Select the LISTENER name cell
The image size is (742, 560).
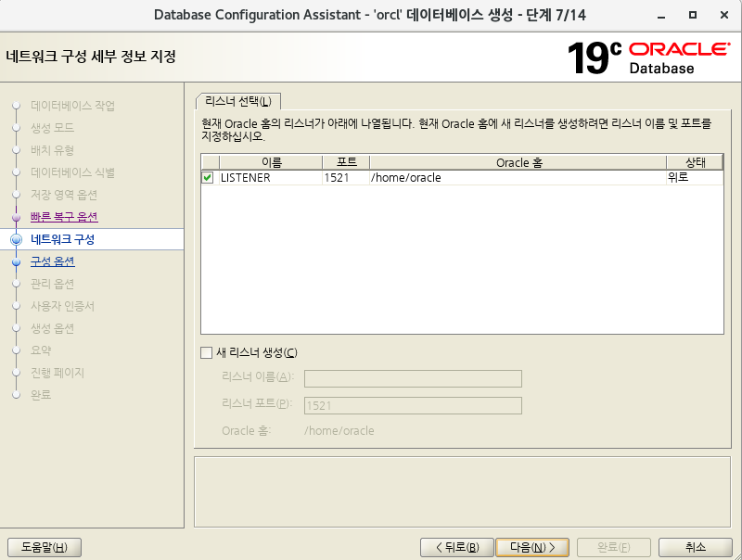coord(271,178)
